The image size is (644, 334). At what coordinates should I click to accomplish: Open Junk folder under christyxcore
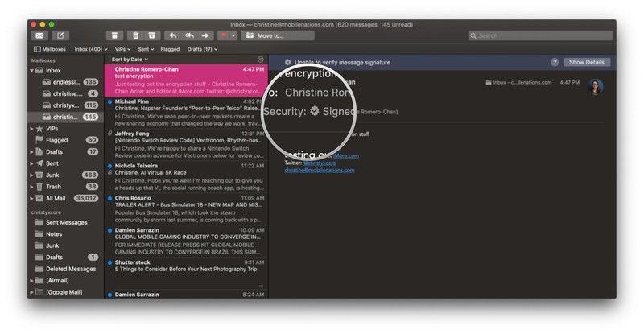pyautogui.click(x=66, y=245)
